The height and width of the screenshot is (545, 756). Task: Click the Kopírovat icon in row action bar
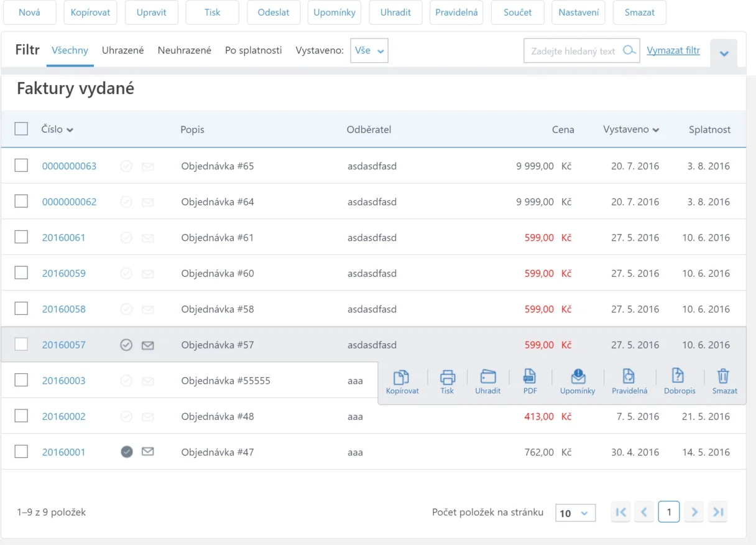coord(402,377)
